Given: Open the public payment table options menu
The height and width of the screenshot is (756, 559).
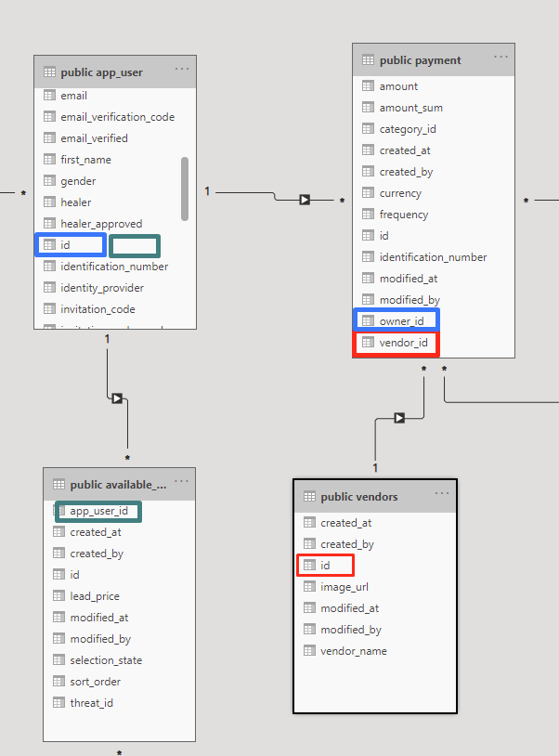Looking at the screenshot, I should tap(500, 57).
